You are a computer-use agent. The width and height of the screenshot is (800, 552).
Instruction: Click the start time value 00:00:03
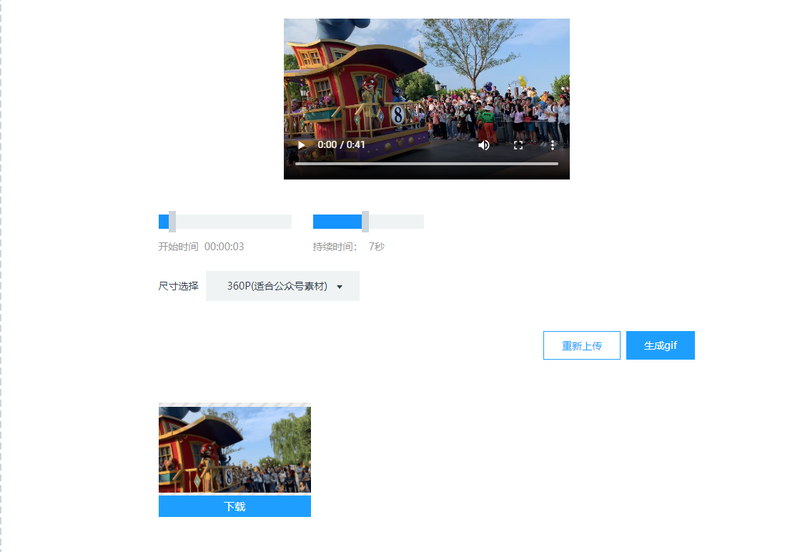(224, 247)
